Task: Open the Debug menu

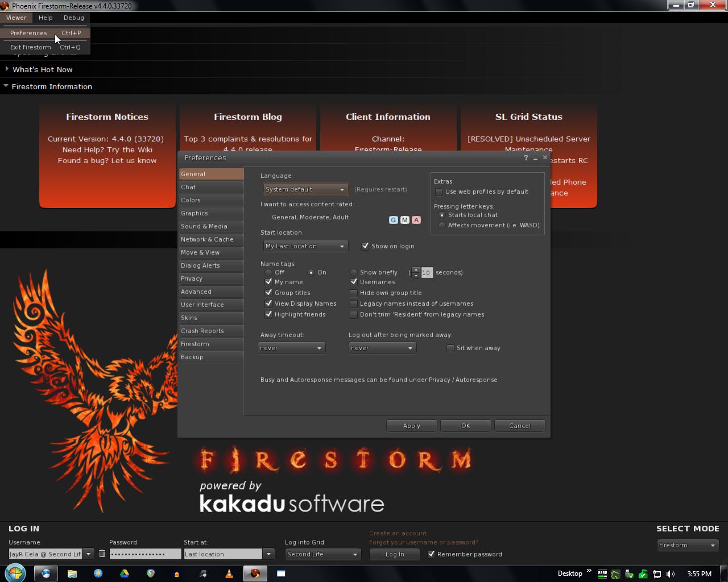Action: pos(74,18)
